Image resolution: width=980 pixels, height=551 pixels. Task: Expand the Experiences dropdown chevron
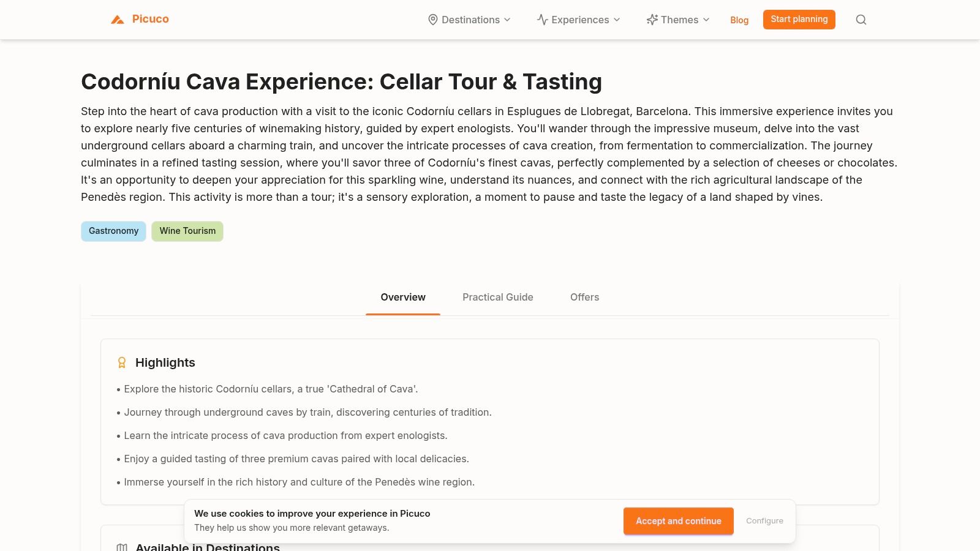pyautogui.click(x=617, y=20)
